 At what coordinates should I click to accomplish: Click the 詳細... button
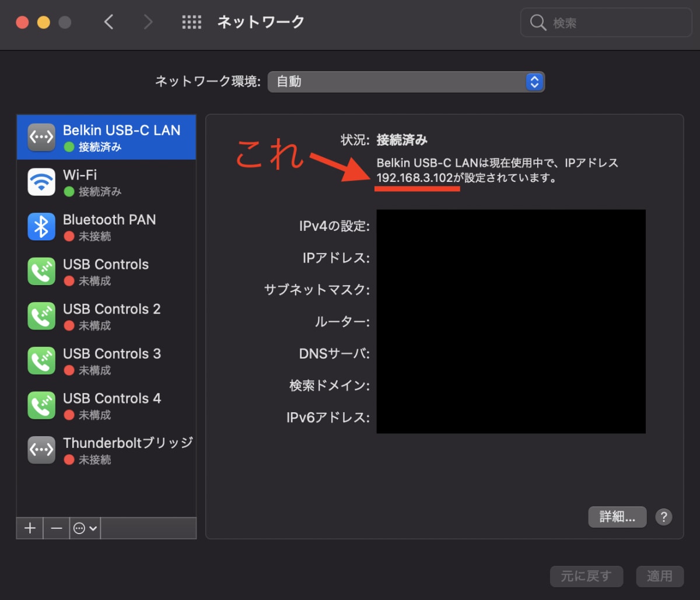(617, 517)
